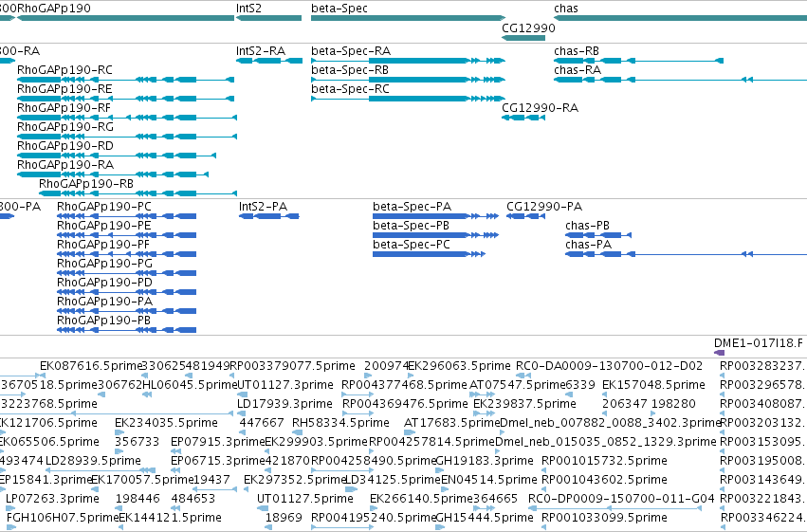Click the chas-PB protein label
The width and height of the screenshot is (807, 532).
click(587, 226)
